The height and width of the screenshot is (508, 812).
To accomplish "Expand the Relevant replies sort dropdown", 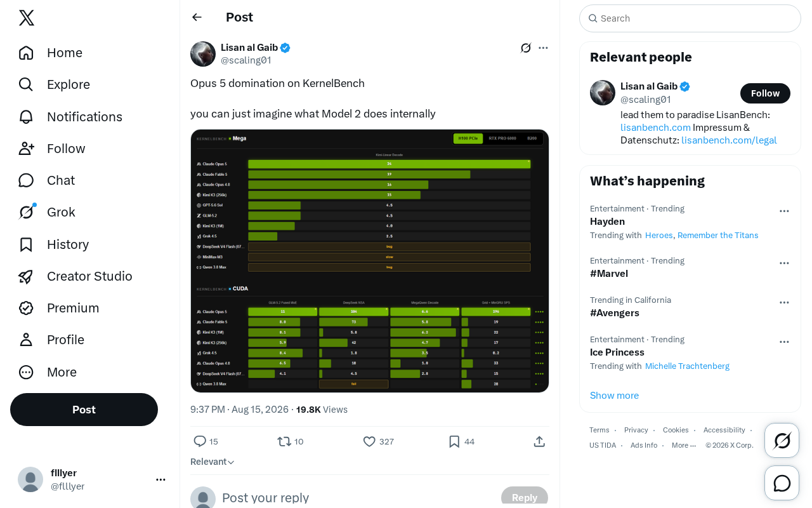I will coord(213,462).
